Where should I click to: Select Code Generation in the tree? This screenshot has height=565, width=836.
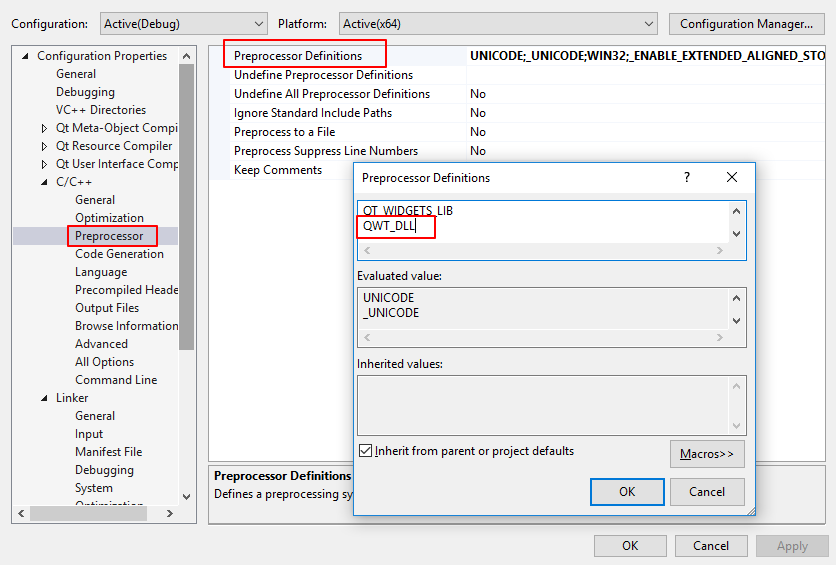click(x=119, y=254)
